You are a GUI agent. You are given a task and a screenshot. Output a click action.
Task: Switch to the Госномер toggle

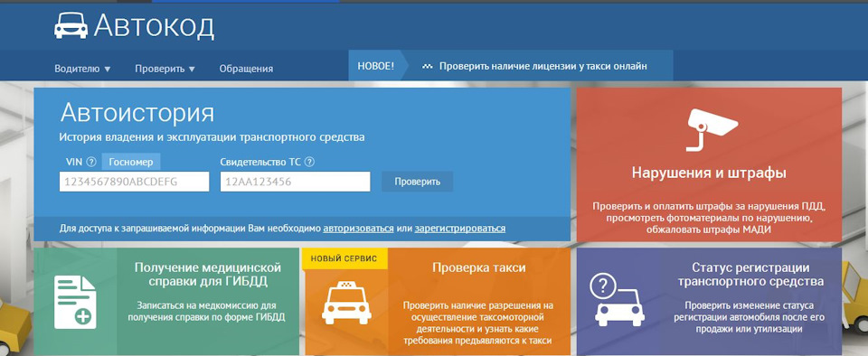pos(131,163)
